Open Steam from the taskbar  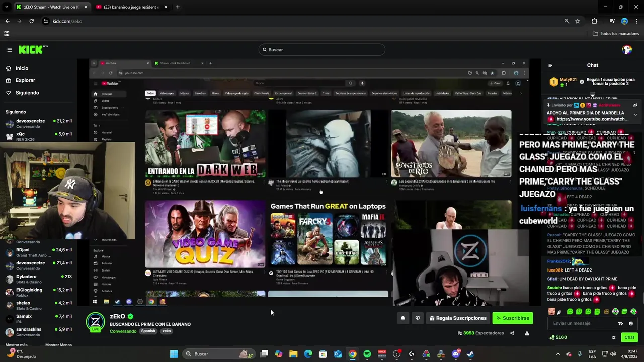point(470,354)
